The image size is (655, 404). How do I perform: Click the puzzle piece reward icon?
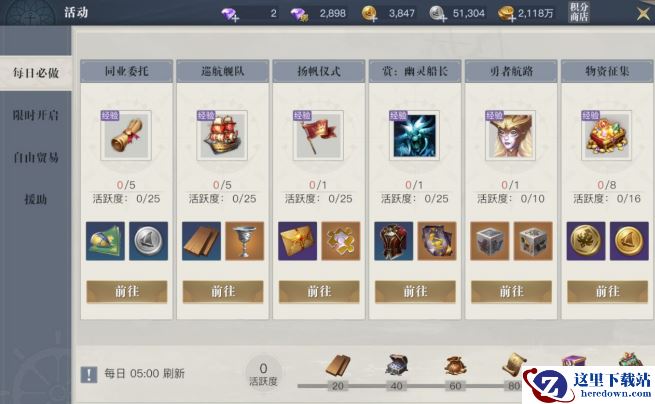[341, 241]
